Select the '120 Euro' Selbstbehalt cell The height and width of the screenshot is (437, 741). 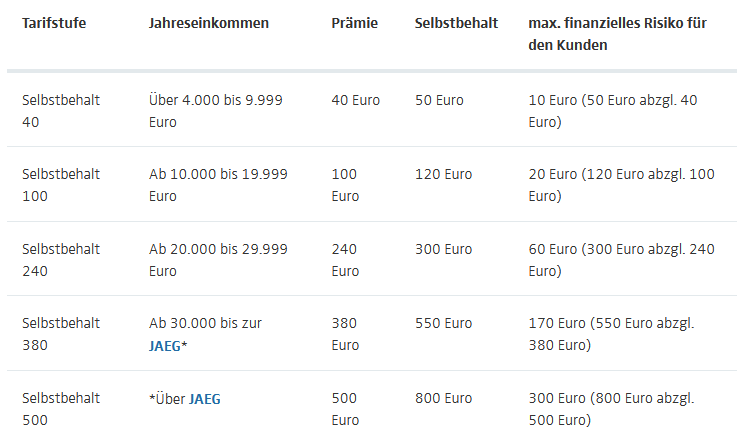(444, 174)
